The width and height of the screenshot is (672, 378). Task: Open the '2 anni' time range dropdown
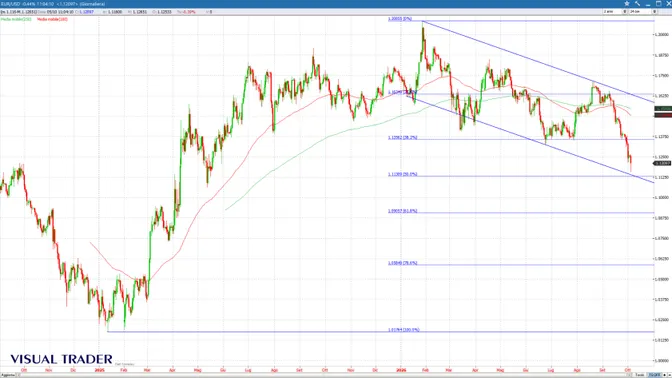pyautogui.click(x=615, y=12)
